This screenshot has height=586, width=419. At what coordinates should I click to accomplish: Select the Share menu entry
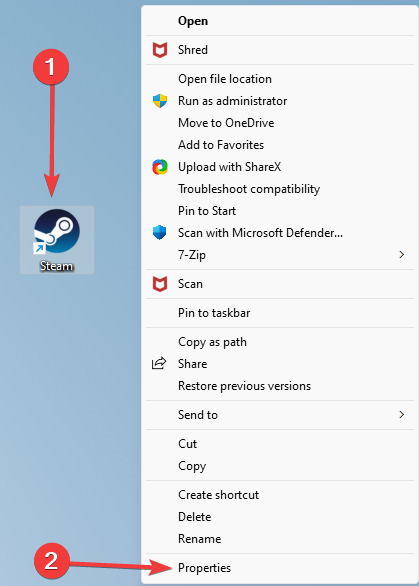point(280,364)
